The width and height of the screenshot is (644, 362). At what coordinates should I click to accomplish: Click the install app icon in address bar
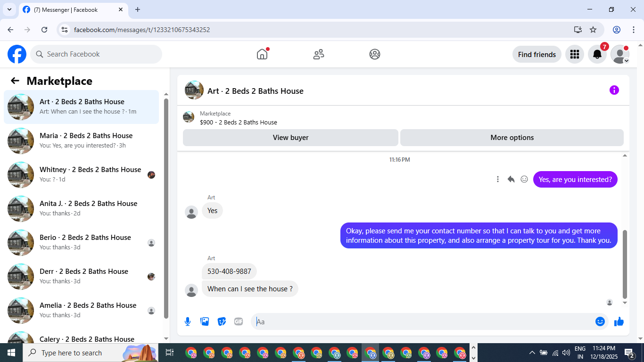[x=578, y=30]
